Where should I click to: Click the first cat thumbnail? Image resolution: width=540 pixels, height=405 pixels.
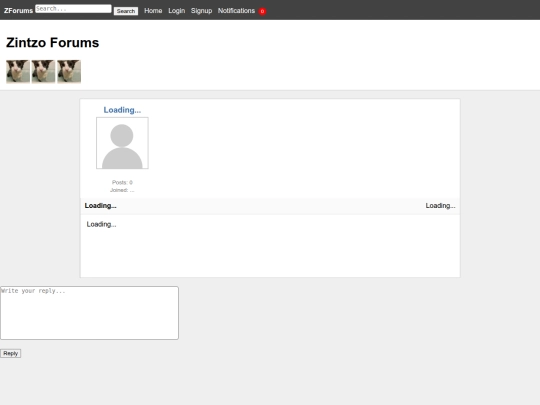[18, 71]
